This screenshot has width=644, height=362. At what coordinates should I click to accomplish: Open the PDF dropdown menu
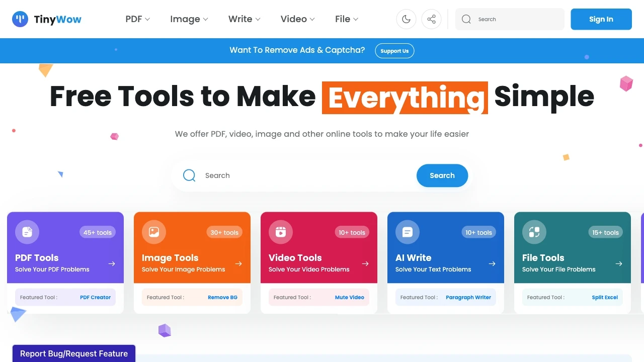137,19
